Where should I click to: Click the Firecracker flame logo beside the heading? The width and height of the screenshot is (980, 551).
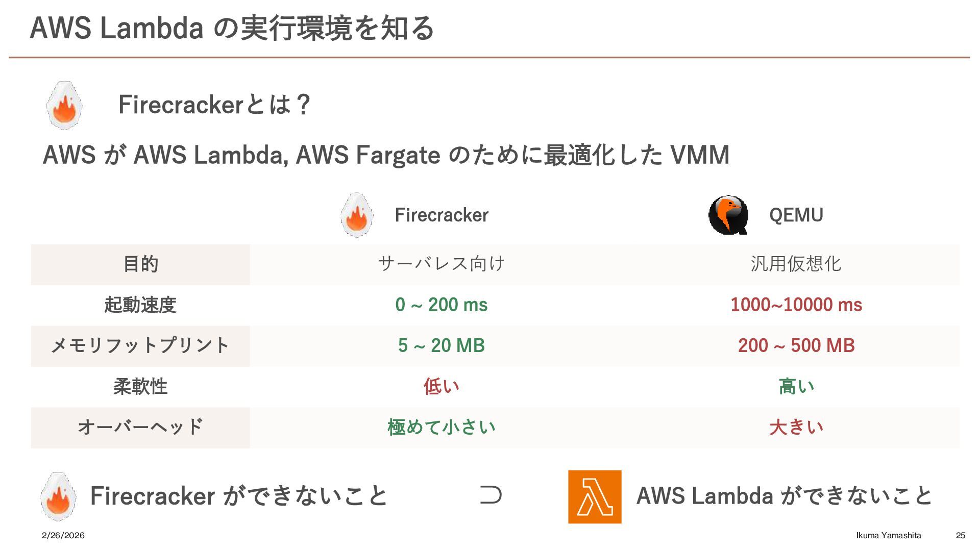click(x=64, y=105)
